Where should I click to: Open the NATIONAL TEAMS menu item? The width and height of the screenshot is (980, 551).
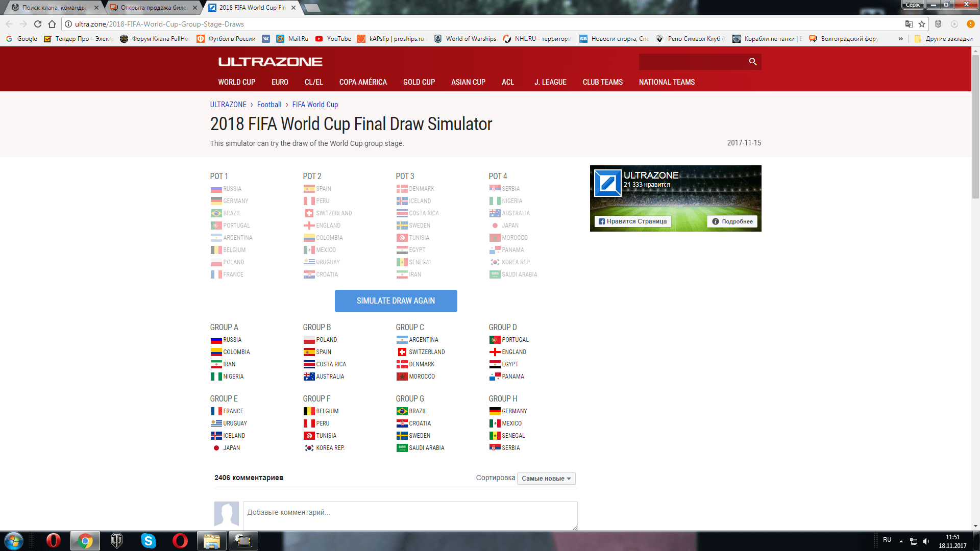(666, 82)
